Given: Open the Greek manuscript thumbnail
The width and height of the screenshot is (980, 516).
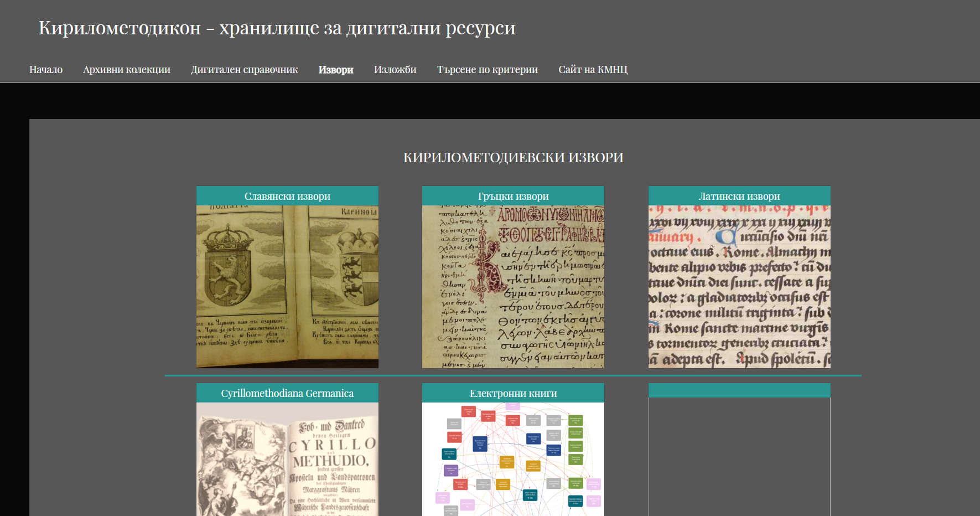Looking at the screenshot, I should (x=513, y=287).
